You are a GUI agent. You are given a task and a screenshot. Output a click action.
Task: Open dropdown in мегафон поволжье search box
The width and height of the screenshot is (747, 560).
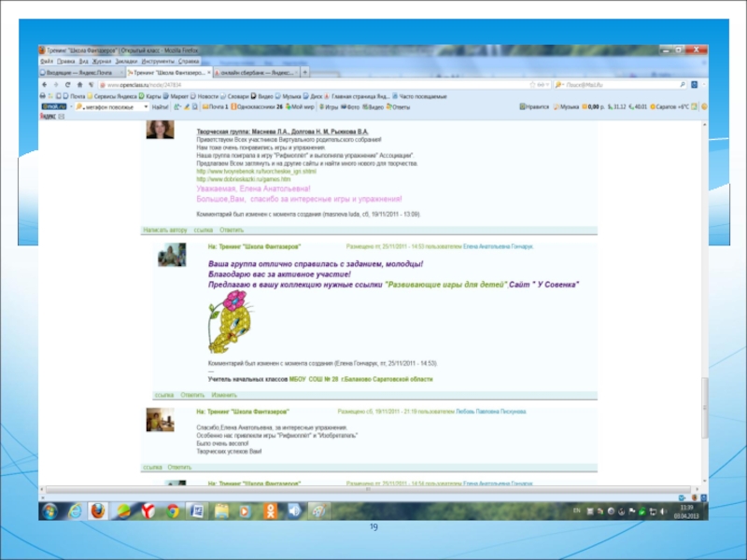click(x=146, y=107)
